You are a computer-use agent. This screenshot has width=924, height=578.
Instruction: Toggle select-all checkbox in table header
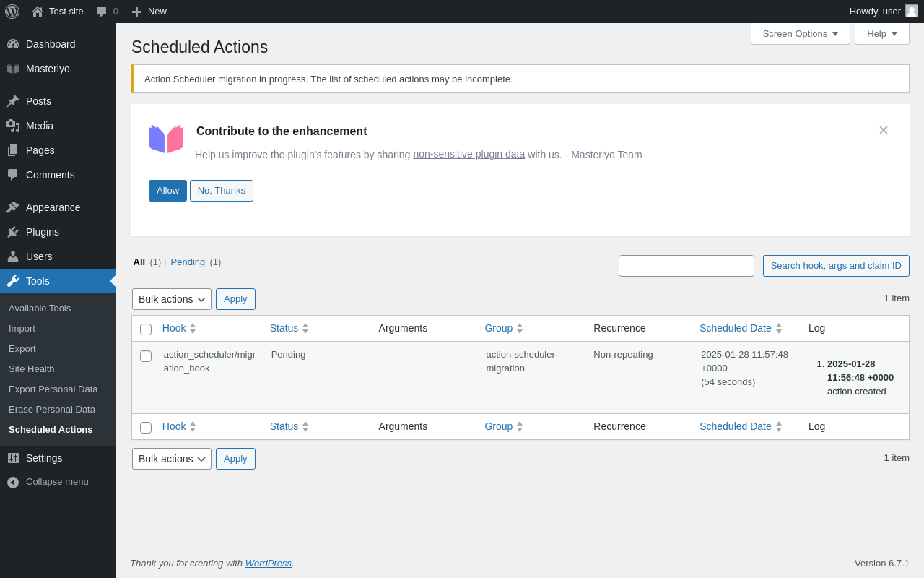click(x=146, y=329)
